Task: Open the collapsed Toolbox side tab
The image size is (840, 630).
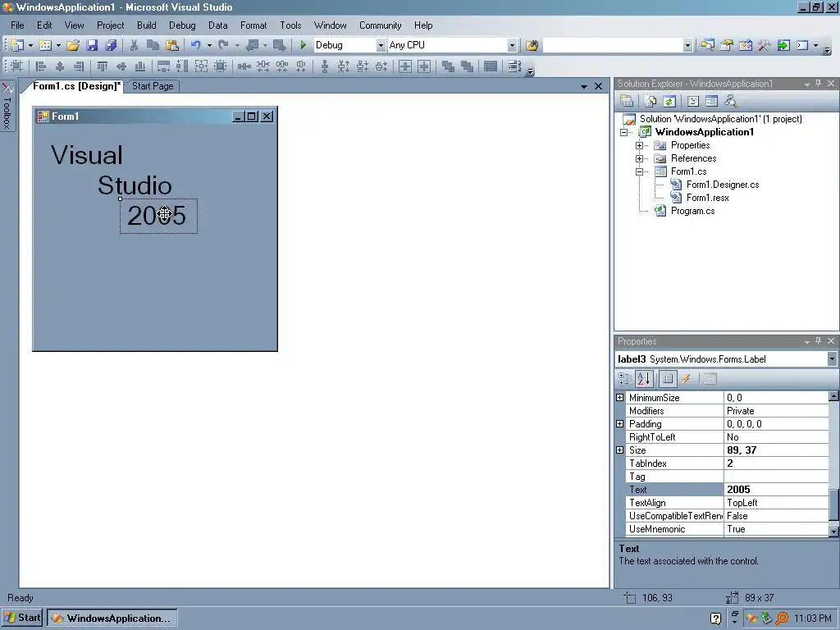Action: [x=7, y=106]
